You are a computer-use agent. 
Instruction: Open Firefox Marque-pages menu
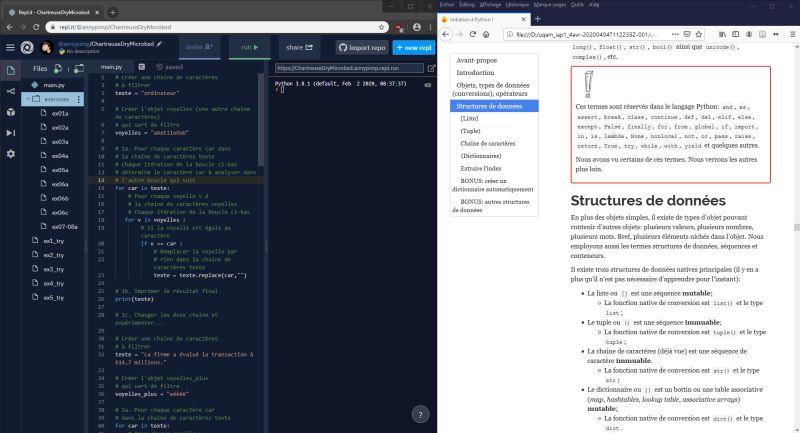550,5
